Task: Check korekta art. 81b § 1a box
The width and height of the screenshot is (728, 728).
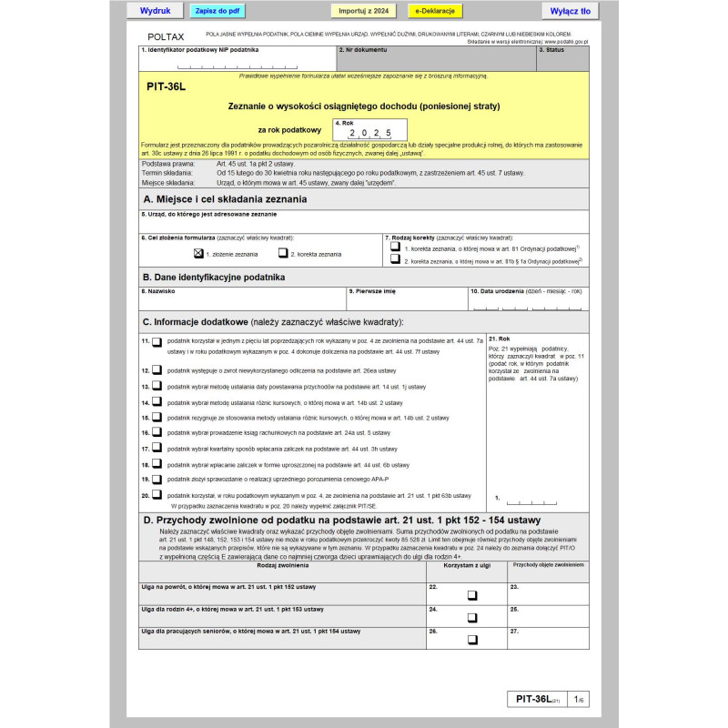Action: (395, 259)
